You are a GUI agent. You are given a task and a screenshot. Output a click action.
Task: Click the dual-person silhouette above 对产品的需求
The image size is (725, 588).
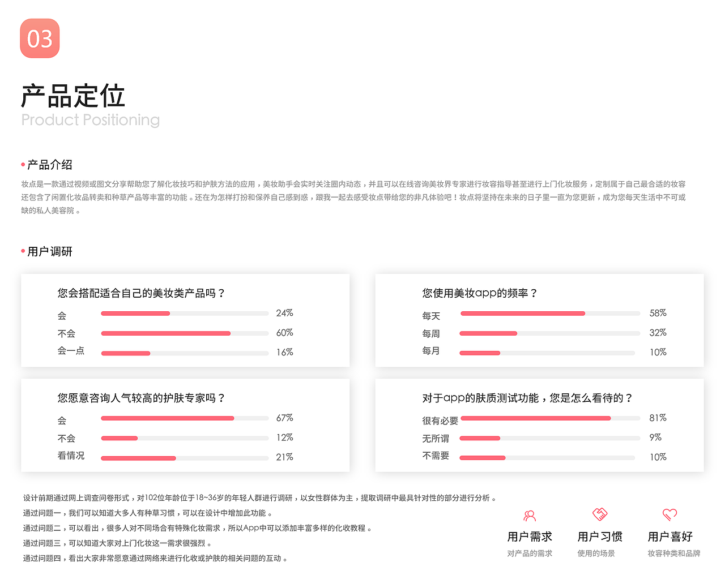pos(530,516)
